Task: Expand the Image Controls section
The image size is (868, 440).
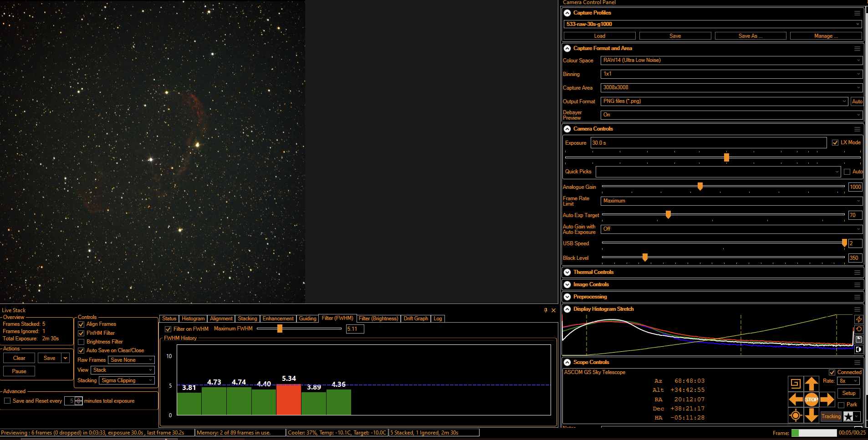Action: coord(567,284)
